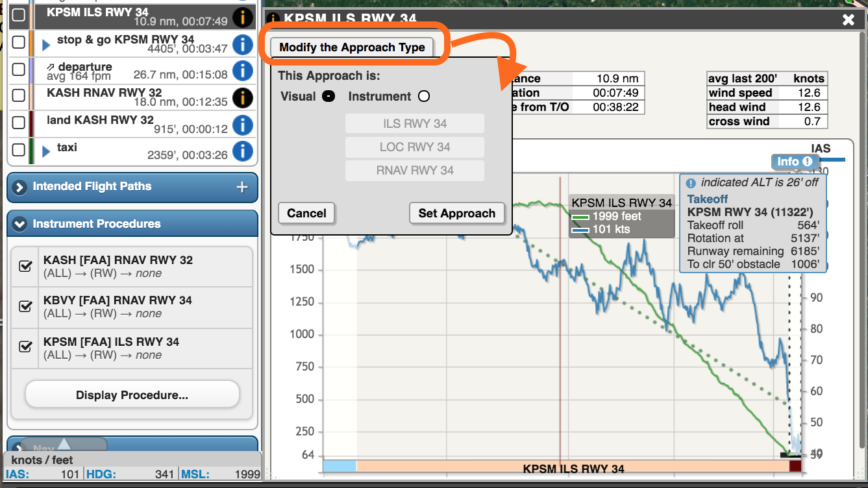Click the Info badge on the chart
Image resolution: width=868 pixels, height=488 pixels.
point(795,162)
